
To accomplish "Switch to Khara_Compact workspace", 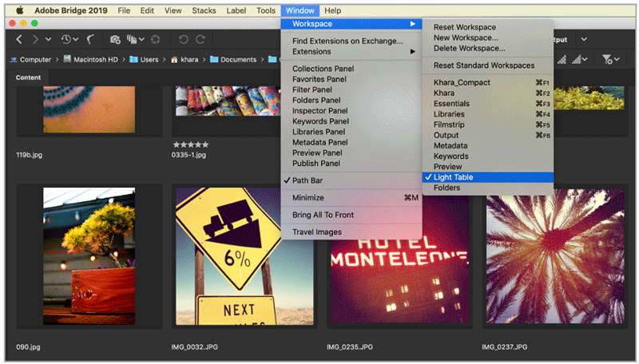I will point(488,83).
